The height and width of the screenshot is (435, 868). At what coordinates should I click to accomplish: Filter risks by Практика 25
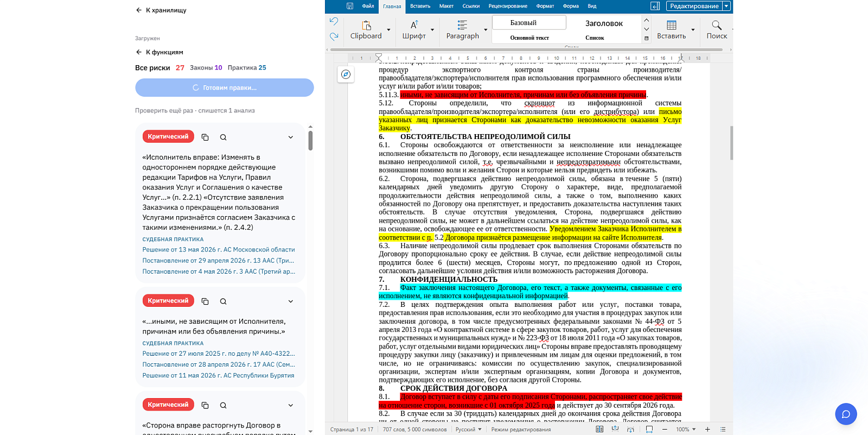[x=247, y=68]
